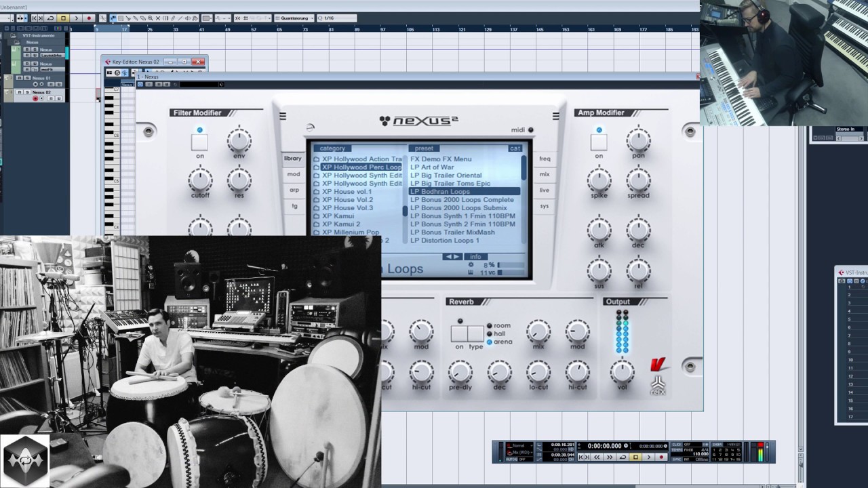Click the category column header button

point(332,148)
